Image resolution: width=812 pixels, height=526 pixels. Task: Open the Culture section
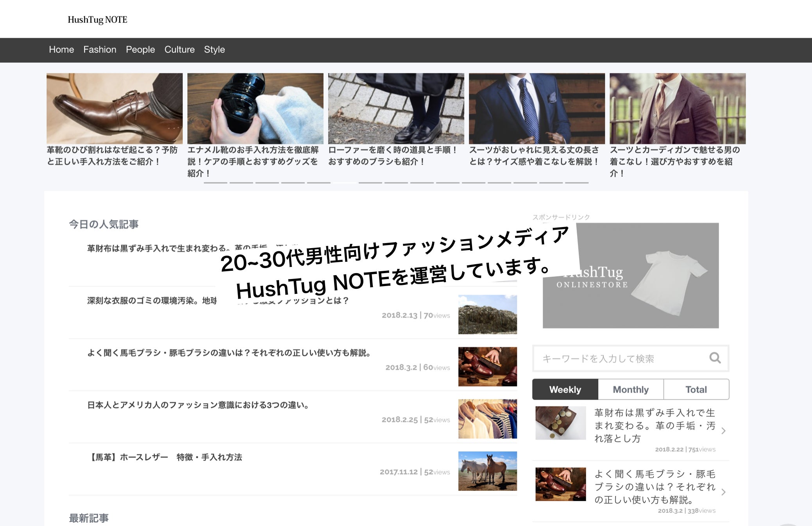coord(179,50)
